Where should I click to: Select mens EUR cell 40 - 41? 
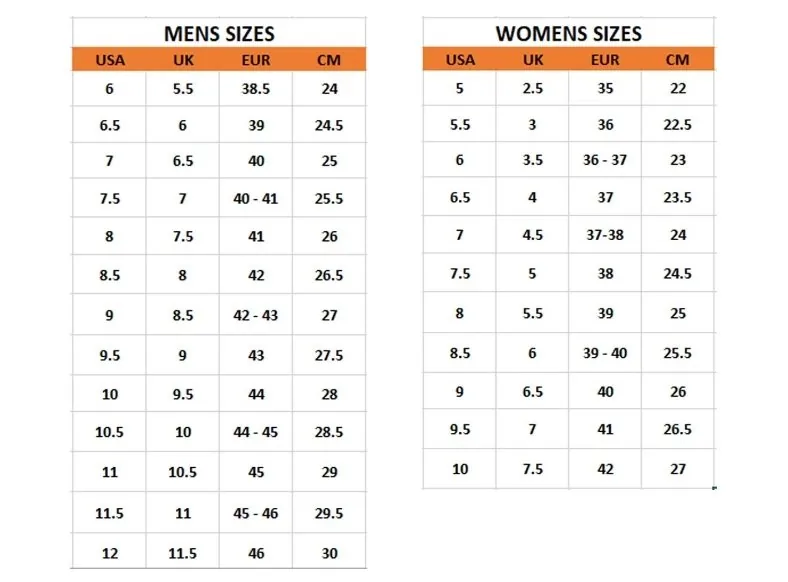coord(255,199)
